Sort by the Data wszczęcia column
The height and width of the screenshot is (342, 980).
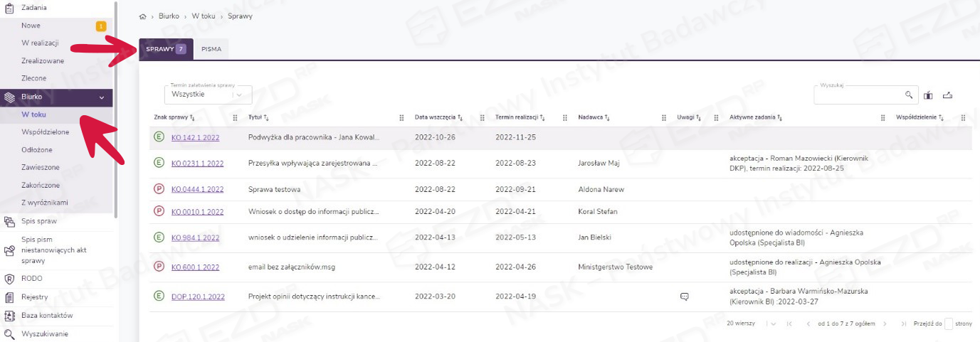[438, 117]
